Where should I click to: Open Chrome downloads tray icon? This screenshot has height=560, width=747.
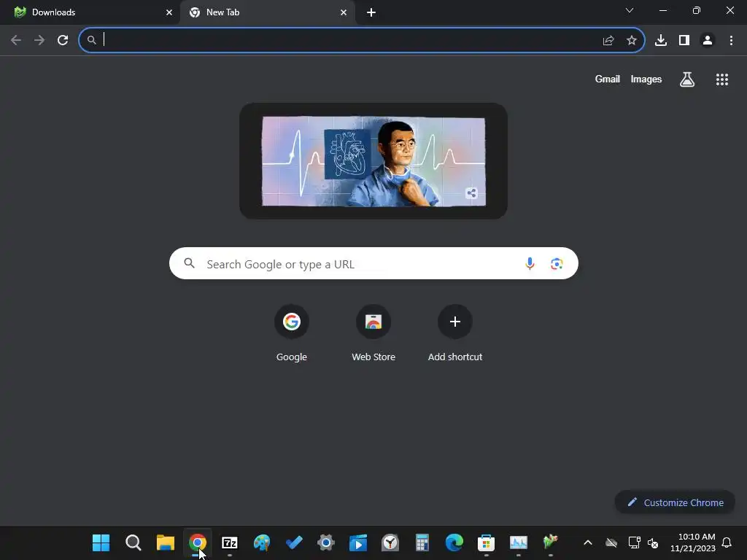click(x=661, y=41)
